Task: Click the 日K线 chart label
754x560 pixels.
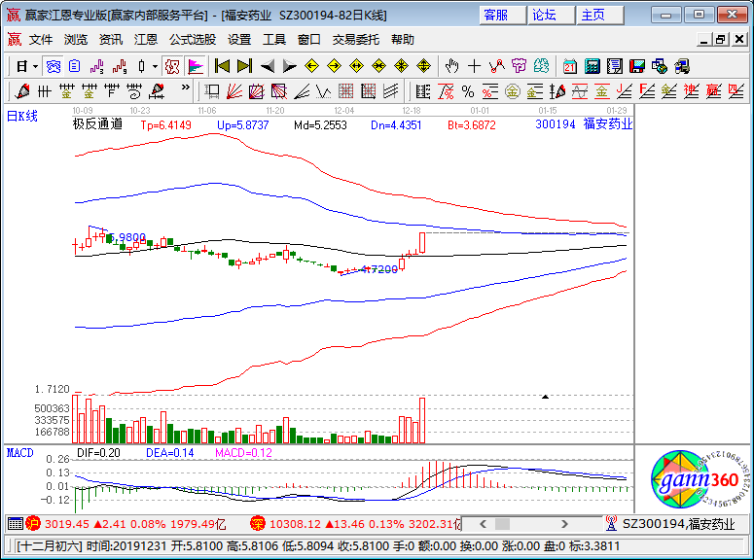Action: (x=22, y=116)
